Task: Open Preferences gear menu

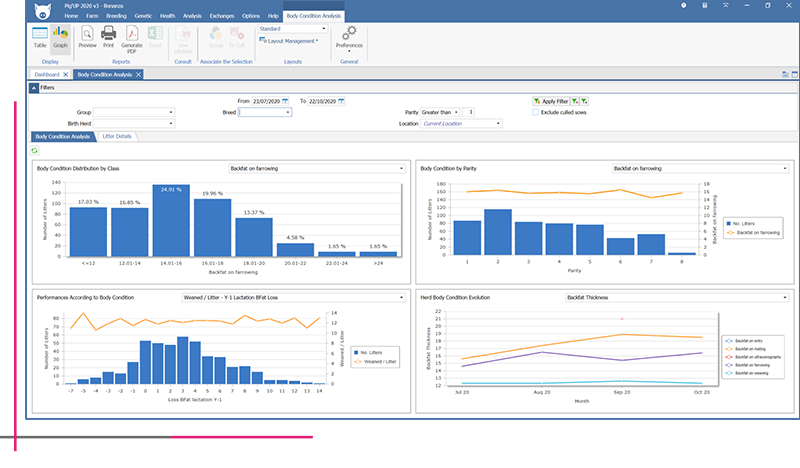Action: click(349, 38)
